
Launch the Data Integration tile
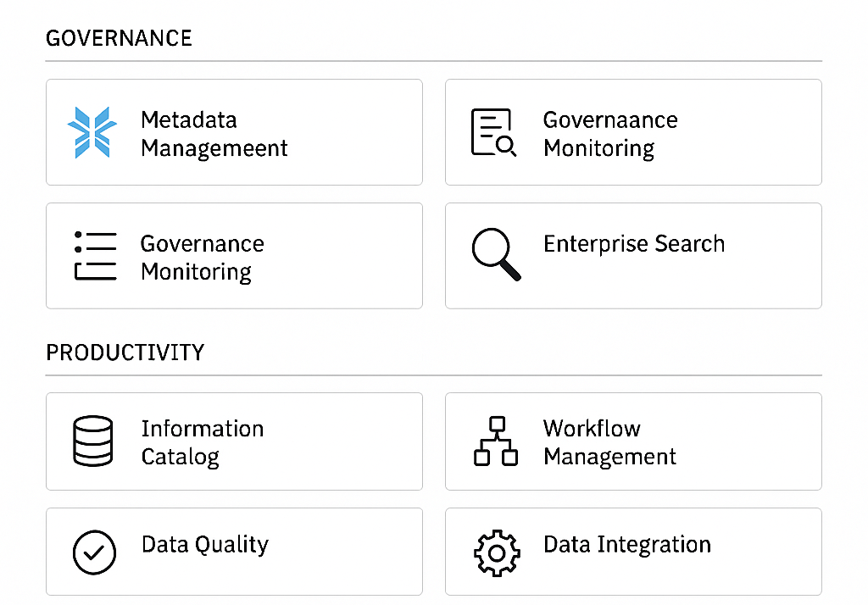coord(633,552)
